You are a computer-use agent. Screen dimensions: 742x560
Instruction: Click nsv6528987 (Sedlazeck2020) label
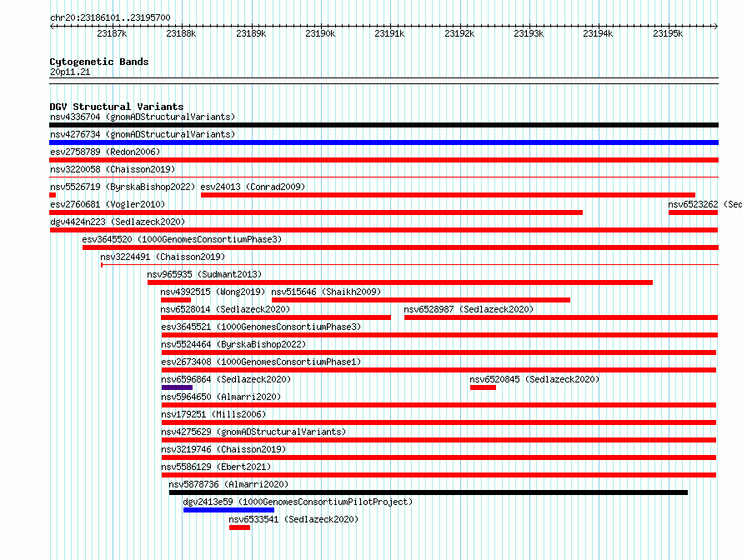point(469,309)
